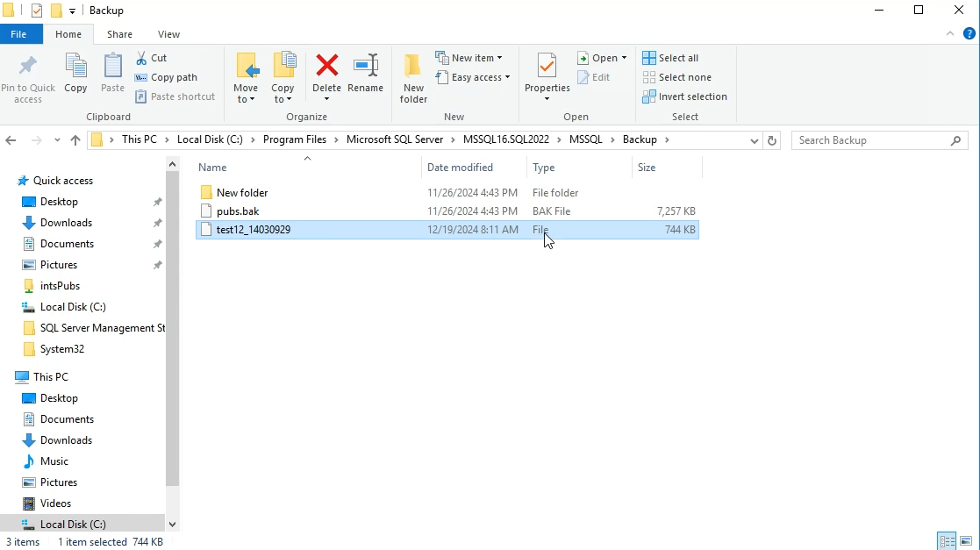Click This PC in the address bar
The width and height of the screenshot is (980, 550).
139,139
